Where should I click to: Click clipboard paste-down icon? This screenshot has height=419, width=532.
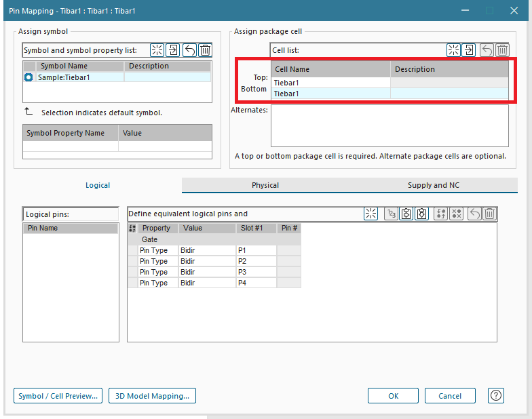pos(422,214)
